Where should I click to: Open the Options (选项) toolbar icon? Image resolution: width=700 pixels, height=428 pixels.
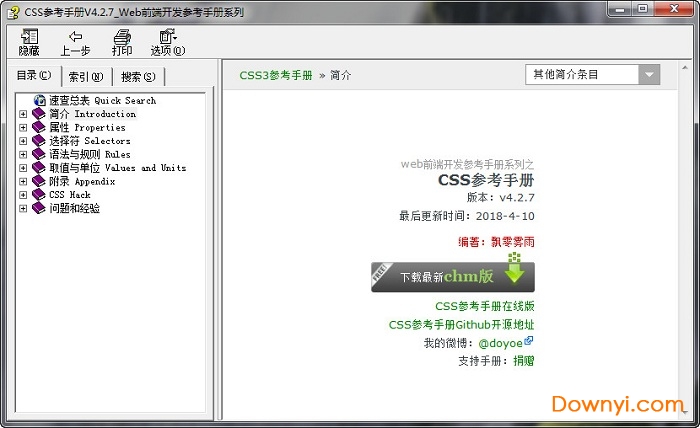[168, 37]
